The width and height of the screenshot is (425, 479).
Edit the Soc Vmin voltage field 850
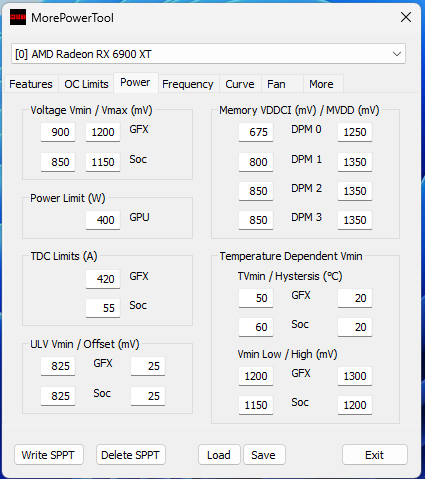click(x=58, y=162)
